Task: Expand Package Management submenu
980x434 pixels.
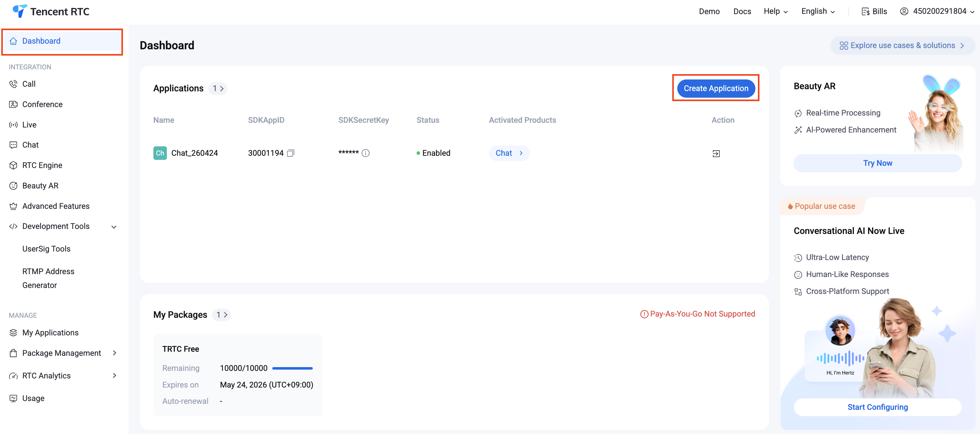Action: pos(115,353)
